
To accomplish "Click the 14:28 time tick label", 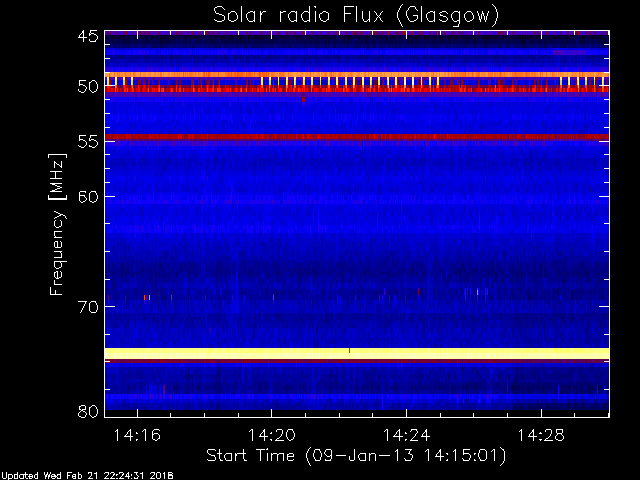I will [x=541, y=435].
